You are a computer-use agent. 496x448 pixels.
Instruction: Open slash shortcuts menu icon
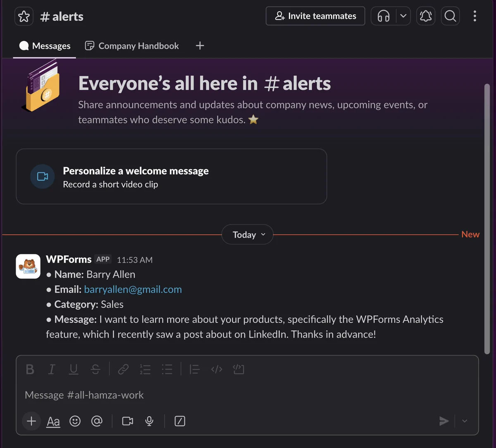(x=180, y=421)
